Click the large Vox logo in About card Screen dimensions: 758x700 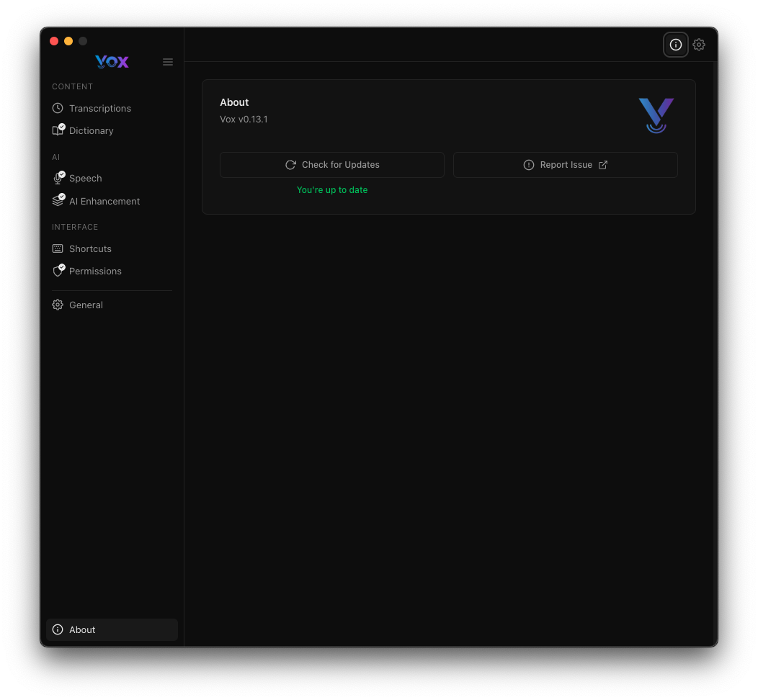click(x=656, y=115)
